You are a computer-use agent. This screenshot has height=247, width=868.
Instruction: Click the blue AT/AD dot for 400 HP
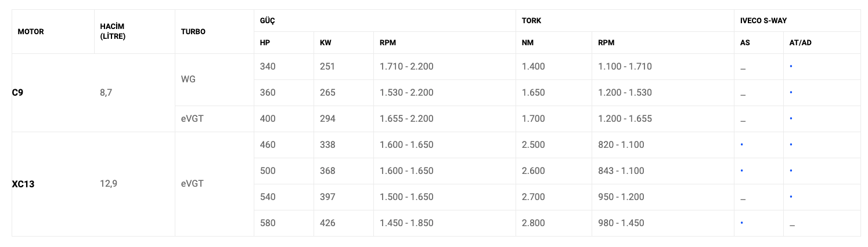(791, 118)
